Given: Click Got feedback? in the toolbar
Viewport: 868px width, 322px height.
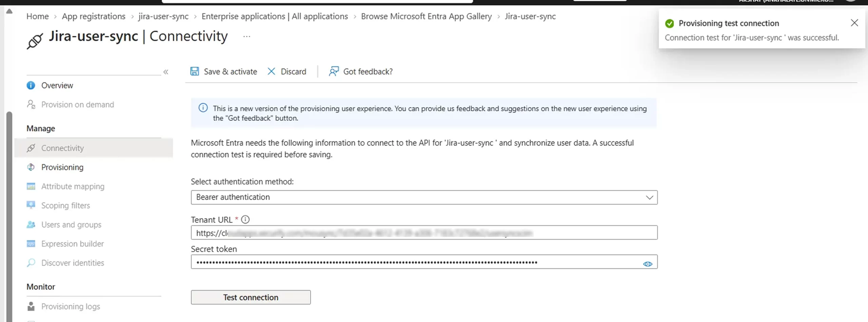Looking at the screenshot, I should point(361,71).
